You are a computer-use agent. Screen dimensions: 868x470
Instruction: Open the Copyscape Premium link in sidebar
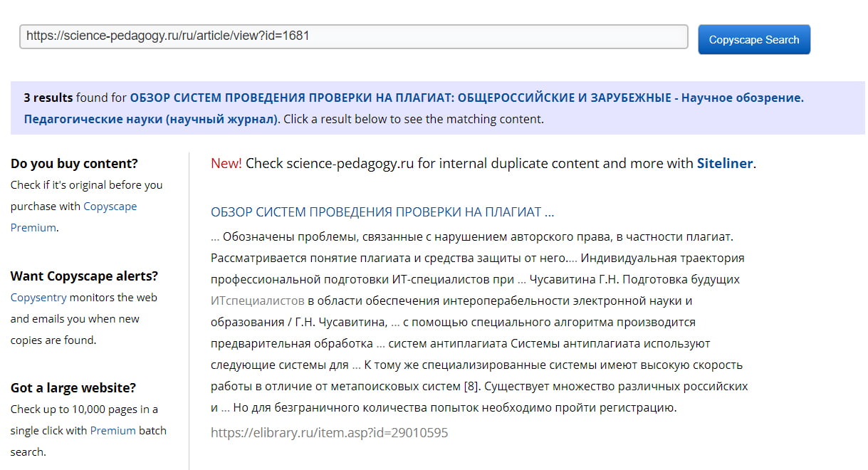point(110,206)
